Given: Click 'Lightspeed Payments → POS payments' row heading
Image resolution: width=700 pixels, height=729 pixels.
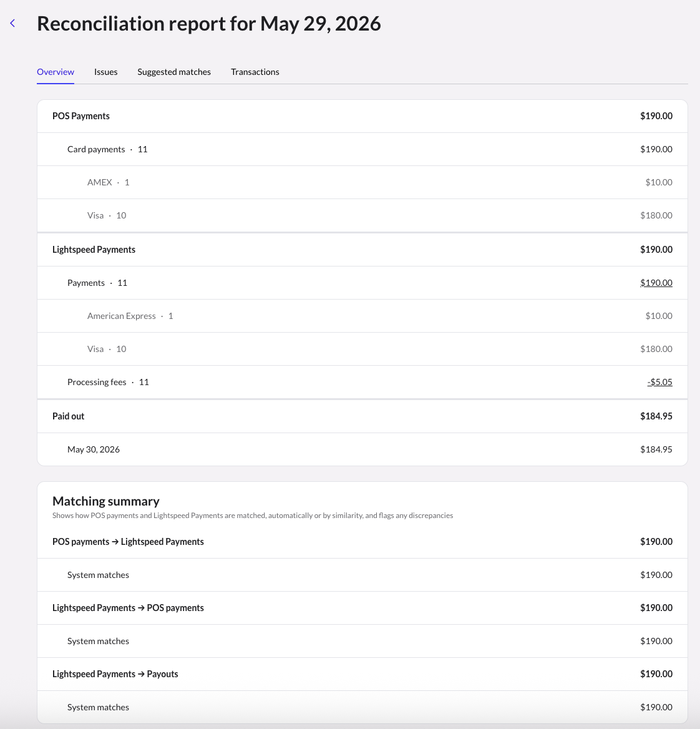Looking at the screenshot, I should tap(128, 608).
